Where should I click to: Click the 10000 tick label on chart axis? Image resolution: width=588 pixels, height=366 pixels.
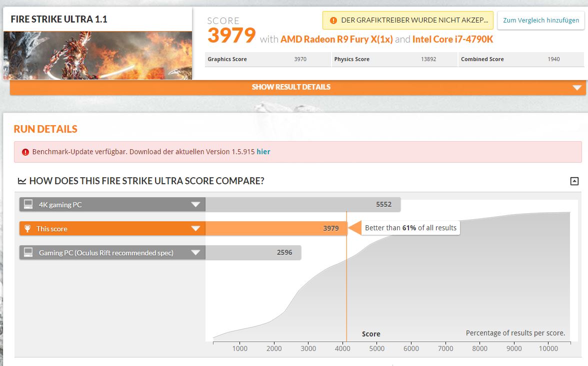point(548,348)
